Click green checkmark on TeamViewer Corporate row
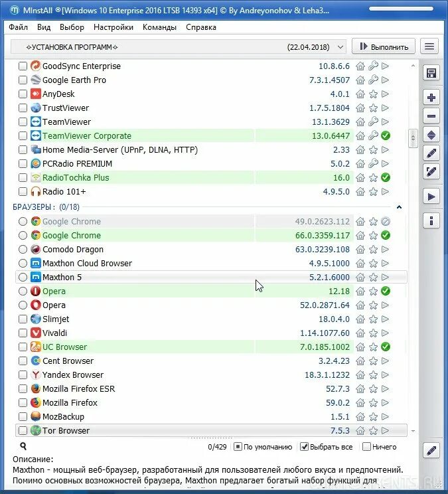 (386, 136)
